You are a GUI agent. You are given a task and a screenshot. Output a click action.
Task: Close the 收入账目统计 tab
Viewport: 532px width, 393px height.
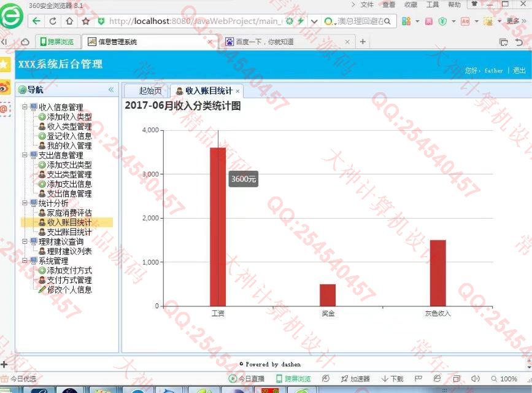(237, 91)
